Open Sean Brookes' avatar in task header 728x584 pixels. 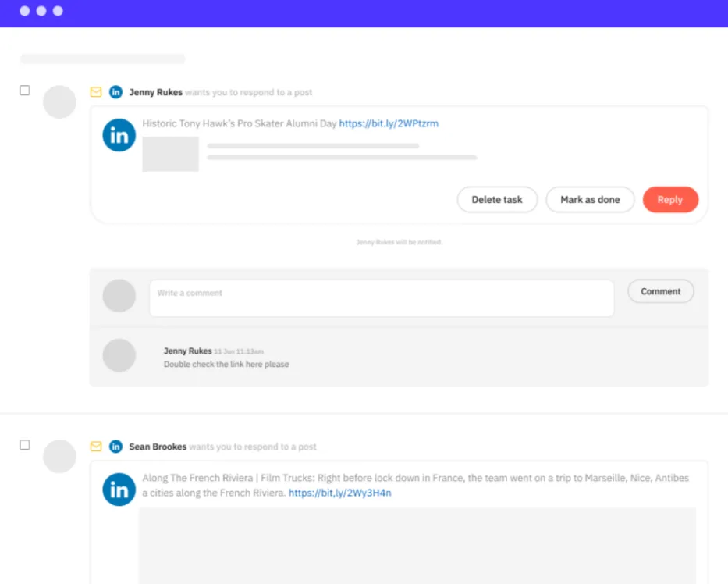click(59, 456)
